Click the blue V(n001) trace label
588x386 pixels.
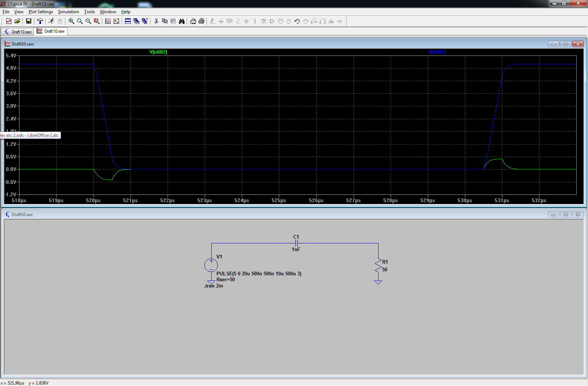(x=437, y=52)
